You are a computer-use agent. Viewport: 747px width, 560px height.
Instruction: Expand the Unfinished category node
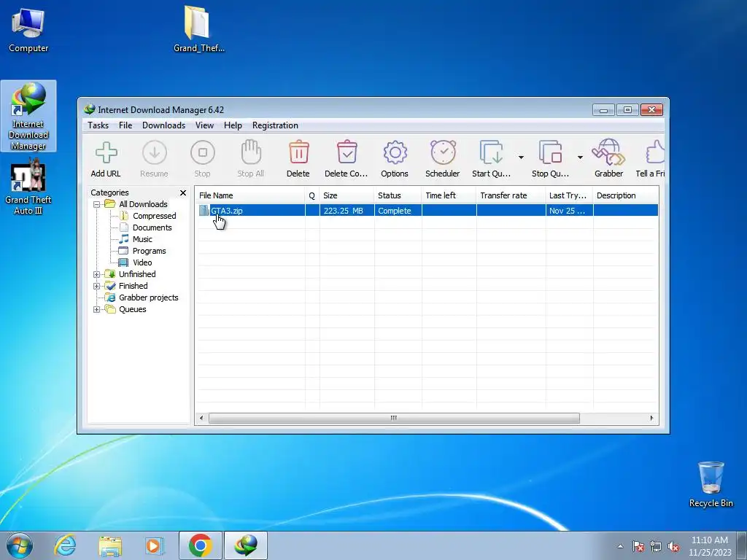point(97,274)
